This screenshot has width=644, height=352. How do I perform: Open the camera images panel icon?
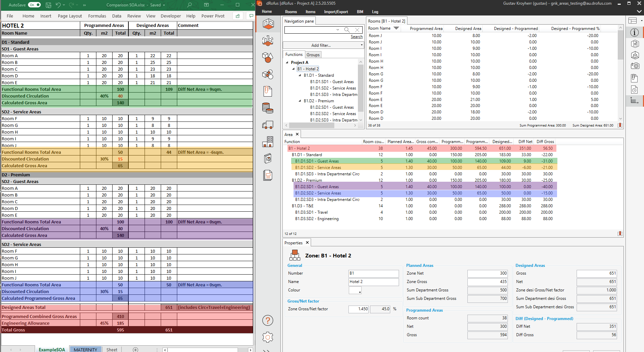pyautogui.click(x=635, y=66)
